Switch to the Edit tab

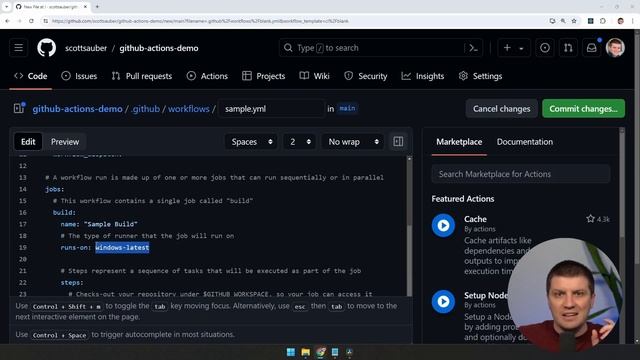28,142
